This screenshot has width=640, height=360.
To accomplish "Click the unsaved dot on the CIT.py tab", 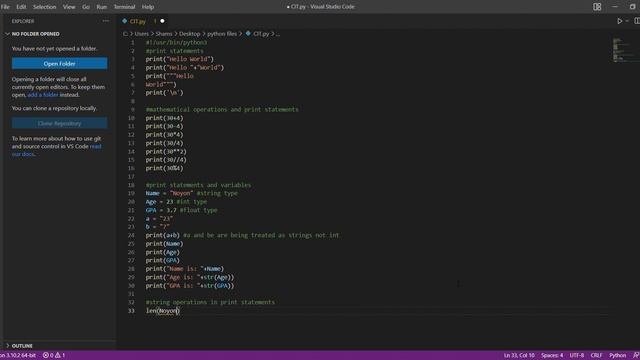I will (x=162, y=21).
